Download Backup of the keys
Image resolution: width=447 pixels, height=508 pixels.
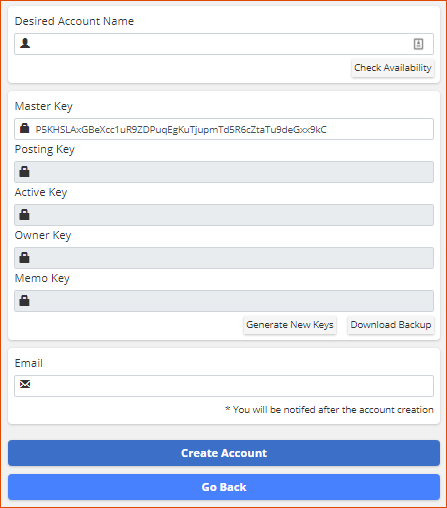point(391,325)
